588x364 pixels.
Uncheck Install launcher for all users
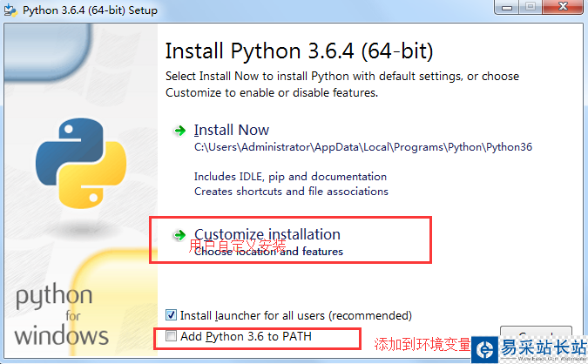(171, 314)
